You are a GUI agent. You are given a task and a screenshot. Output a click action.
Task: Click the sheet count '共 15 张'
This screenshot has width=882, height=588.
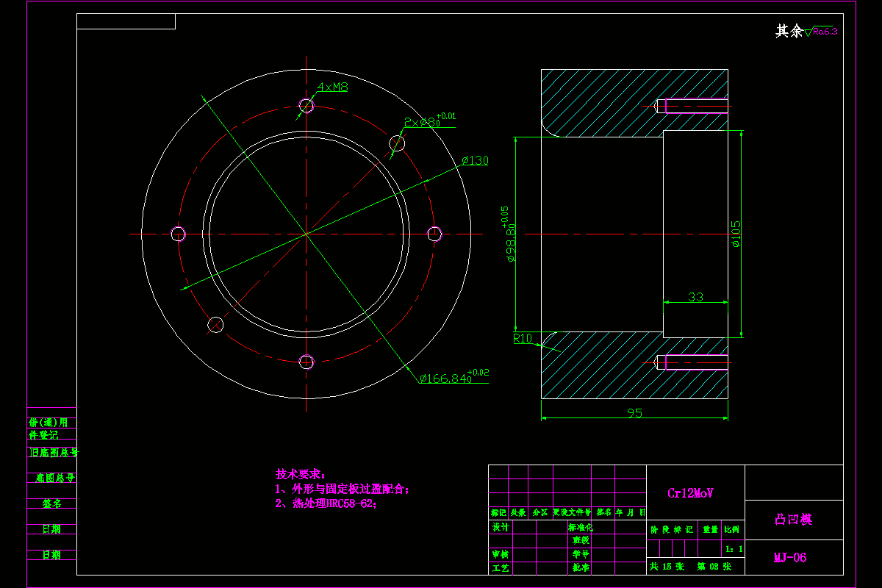click(667, 567)
